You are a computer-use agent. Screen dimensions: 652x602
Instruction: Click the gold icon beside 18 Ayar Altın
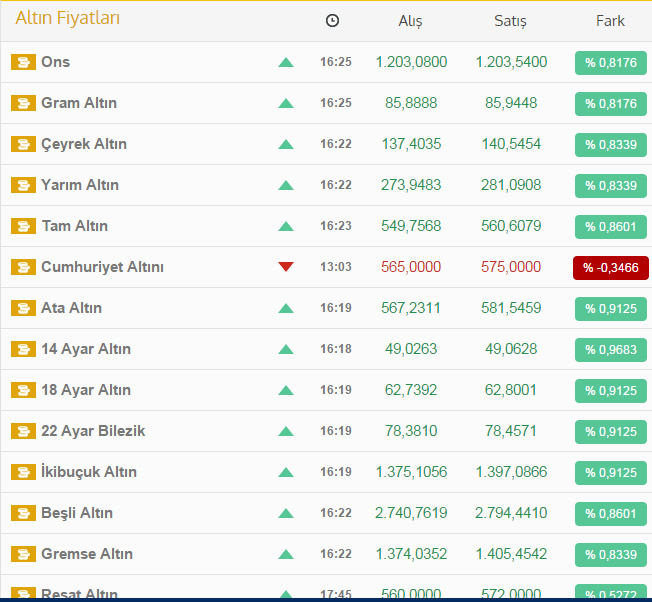coord(23,390)
